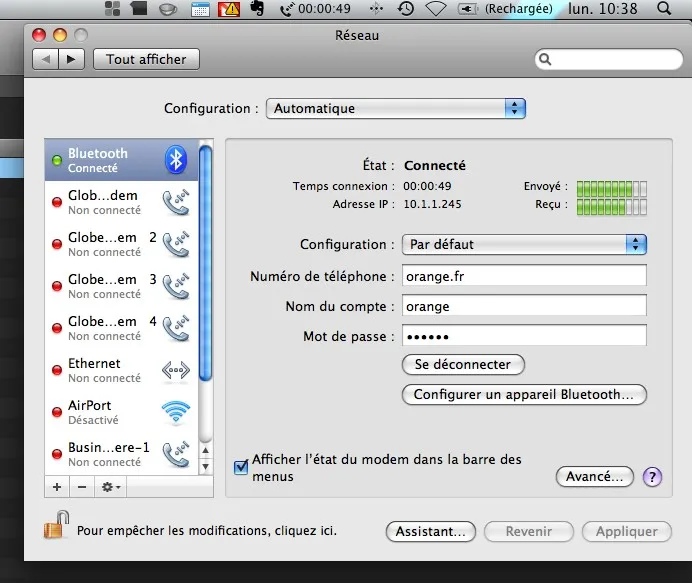This screenshot has height=583, width=692.
Task: Click the Reçu activity bar
Action: pos(612,207)
